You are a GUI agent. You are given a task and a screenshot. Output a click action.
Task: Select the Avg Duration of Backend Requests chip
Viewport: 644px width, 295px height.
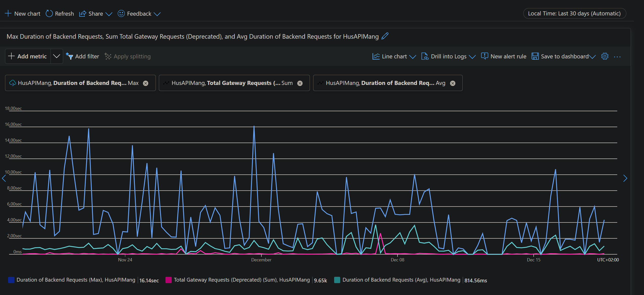pyautogui.click(x=388, y=83)
